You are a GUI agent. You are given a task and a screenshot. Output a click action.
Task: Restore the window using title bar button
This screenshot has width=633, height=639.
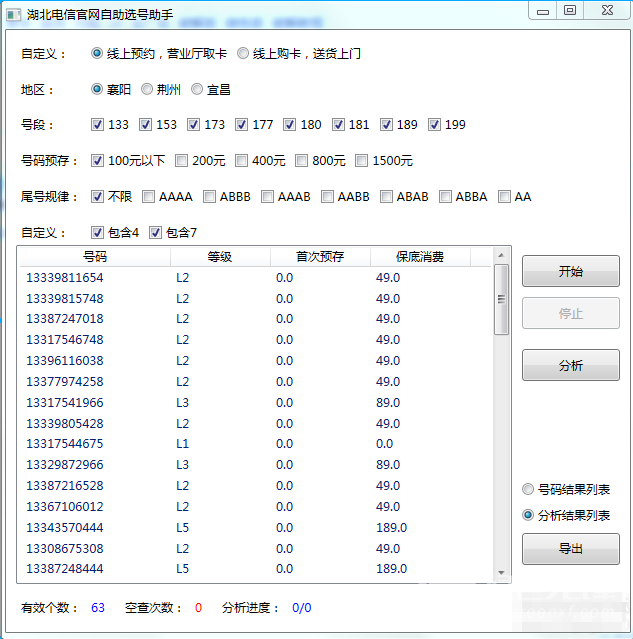(x=570, y=10)
